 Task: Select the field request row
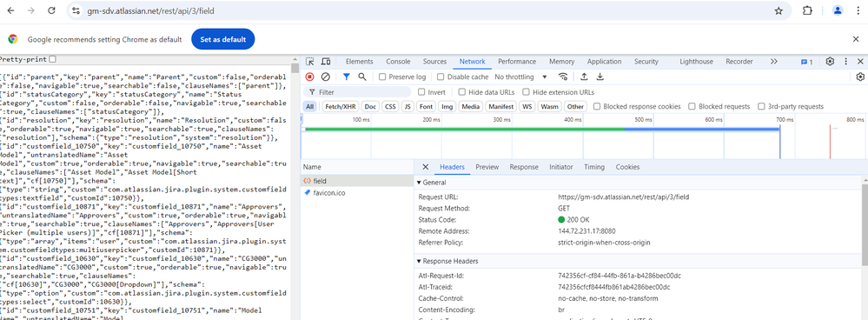(x=357, y=181)
